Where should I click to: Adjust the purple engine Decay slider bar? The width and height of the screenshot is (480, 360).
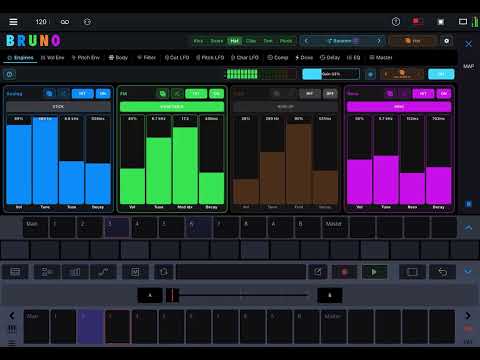pyautogui.click(x=439, y=159)
